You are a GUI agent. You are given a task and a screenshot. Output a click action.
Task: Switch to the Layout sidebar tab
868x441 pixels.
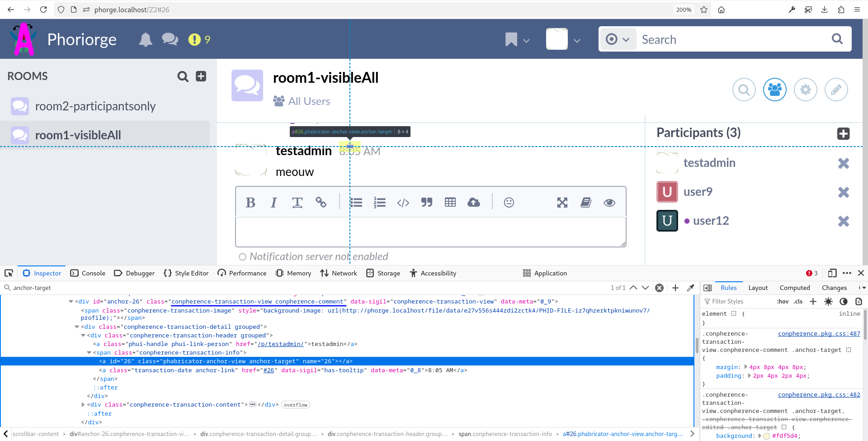pyautogui.click(x=758, y=288)
